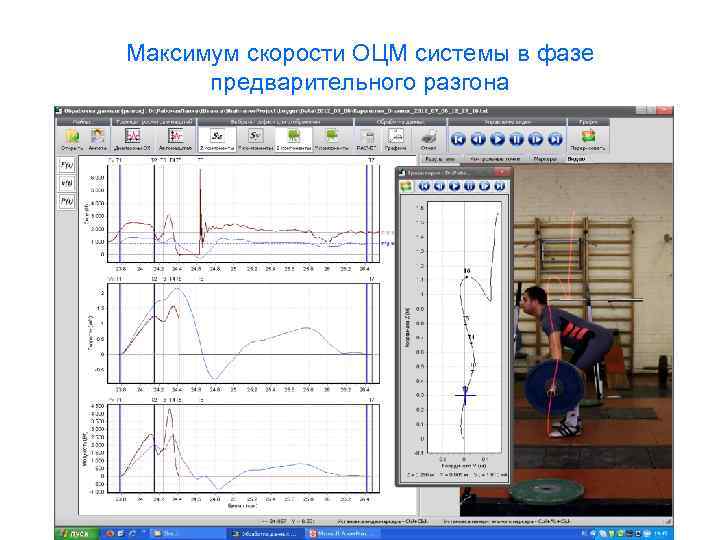Switch to the control points tab

coord(495,159)
